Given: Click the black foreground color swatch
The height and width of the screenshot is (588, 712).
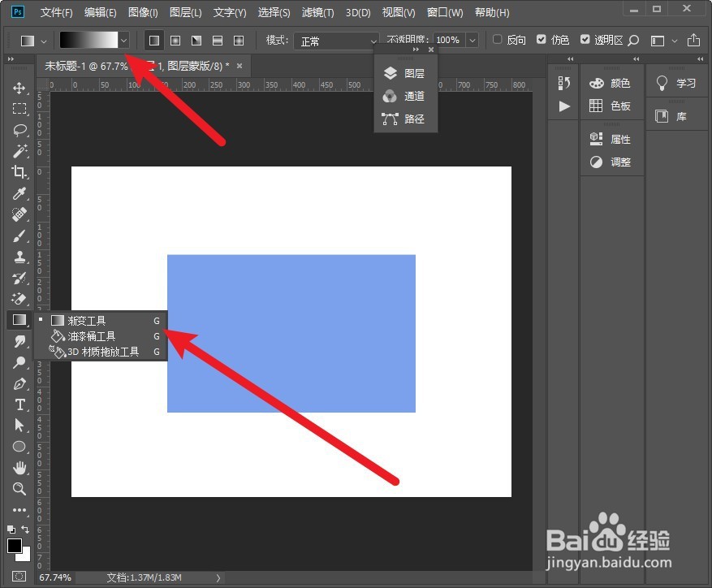Looking at the screenshot, I should pyautogui.click(x=15, y=546).
